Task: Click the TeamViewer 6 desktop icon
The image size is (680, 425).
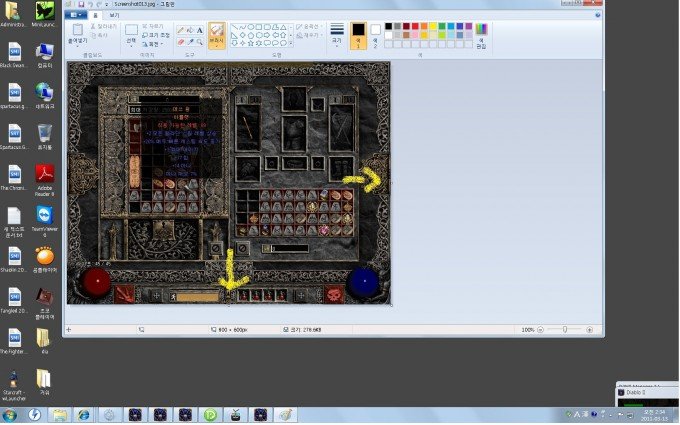Action: pos(45,221)
